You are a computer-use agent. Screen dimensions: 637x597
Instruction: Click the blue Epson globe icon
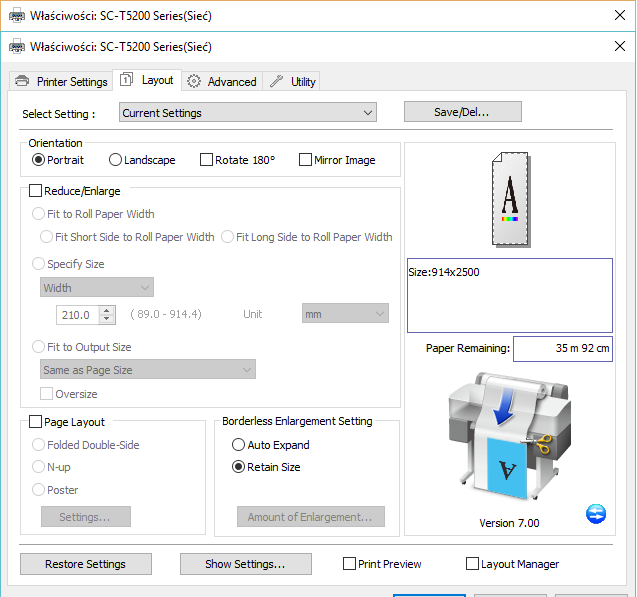tap(596, 514)
